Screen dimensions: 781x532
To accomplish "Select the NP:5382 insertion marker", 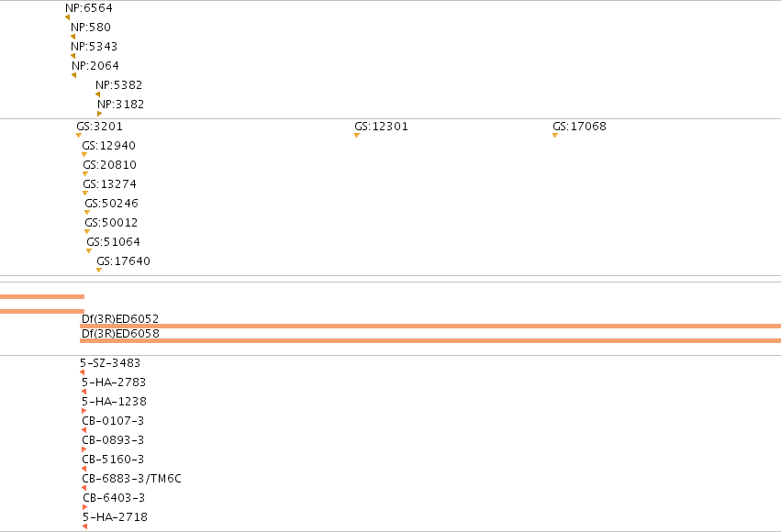I will 97,94.
